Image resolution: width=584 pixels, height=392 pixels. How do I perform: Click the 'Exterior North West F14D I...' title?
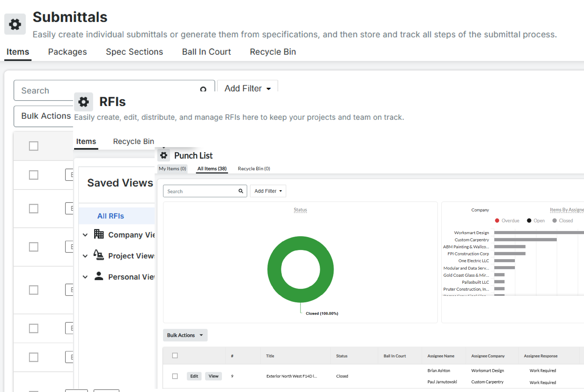(x=292, y=376)
